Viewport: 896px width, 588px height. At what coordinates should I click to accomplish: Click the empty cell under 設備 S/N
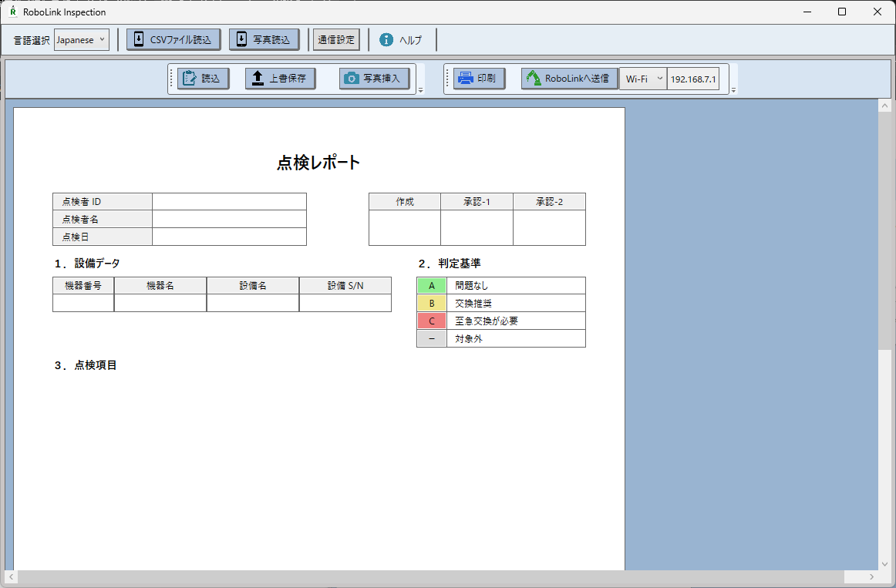[345, 303]
